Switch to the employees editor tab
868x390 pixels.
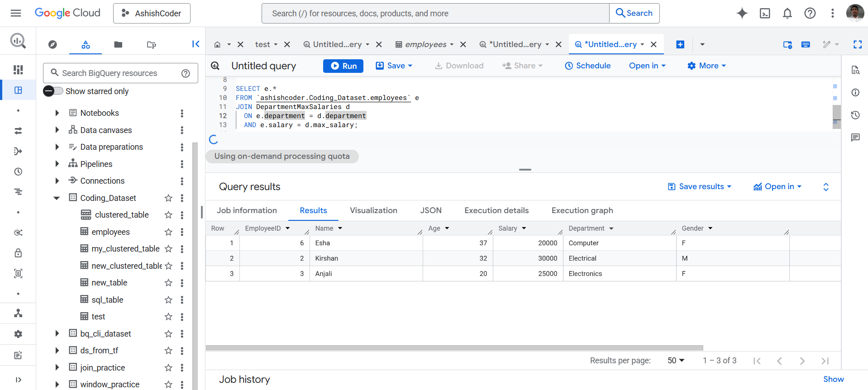425,44
